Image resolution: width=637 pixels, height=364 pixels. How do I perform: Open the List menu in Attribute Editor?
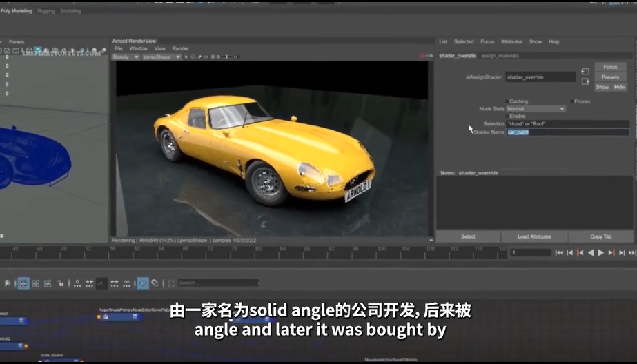tap(443, 42)
